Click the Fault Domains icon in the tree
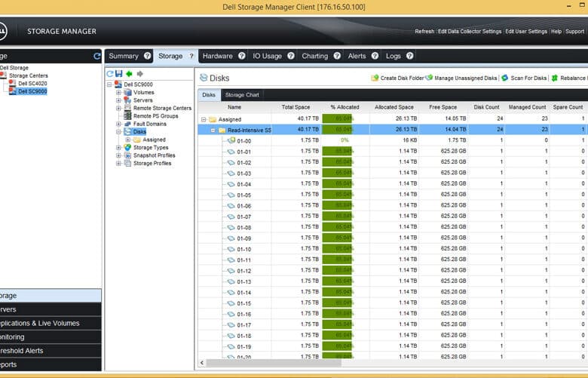Image resolution: width=588 pixels, height=378 pixels. (128, 124)
